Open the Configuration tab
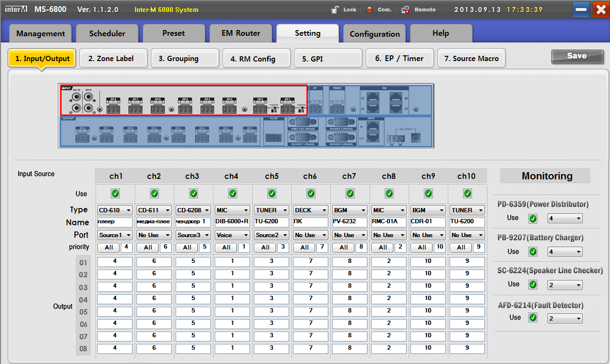This screenshot has height=364, width=610. pos(375,34)
